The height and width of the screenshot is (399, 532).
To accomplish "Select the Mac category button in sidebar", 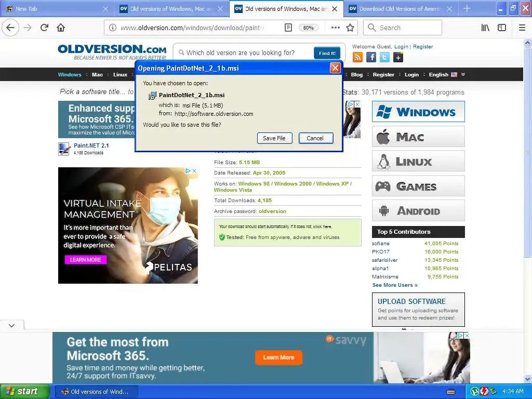I will 418,137.
